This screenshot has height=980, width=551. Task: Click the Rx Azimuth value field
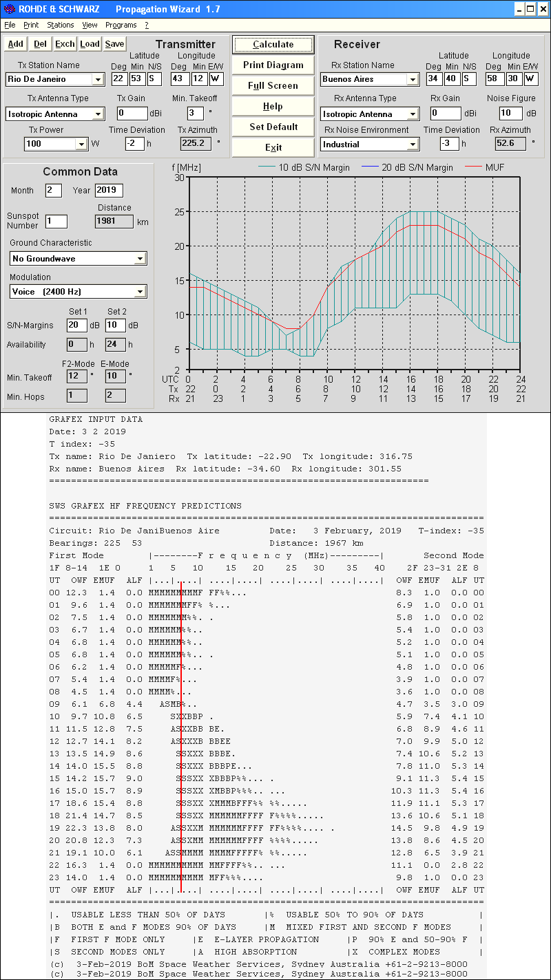[x=510, y=143]
